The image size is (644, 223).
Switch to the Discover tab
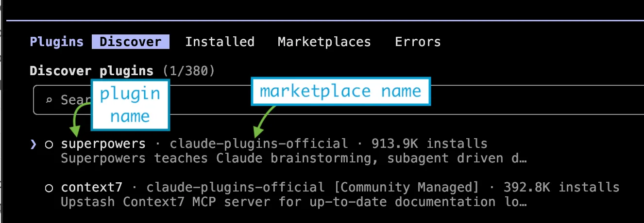click(x=130, y=42)
